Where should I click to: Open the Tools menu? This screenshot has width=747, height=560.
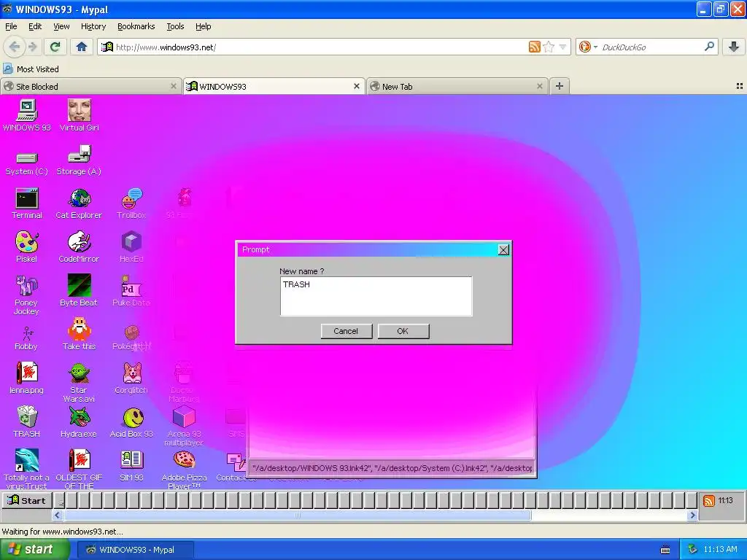click(x=175, y=26)
